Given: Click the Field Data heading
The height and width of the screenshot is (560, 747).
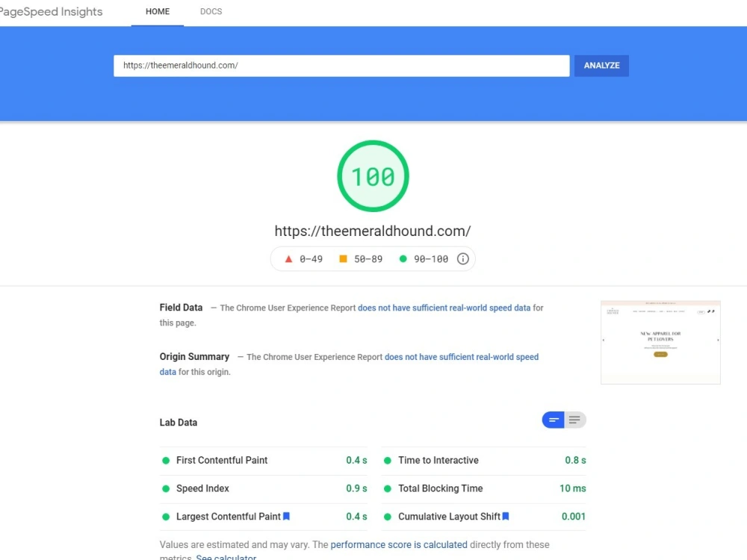Looking at the screenshot, I should pos(181,308).
